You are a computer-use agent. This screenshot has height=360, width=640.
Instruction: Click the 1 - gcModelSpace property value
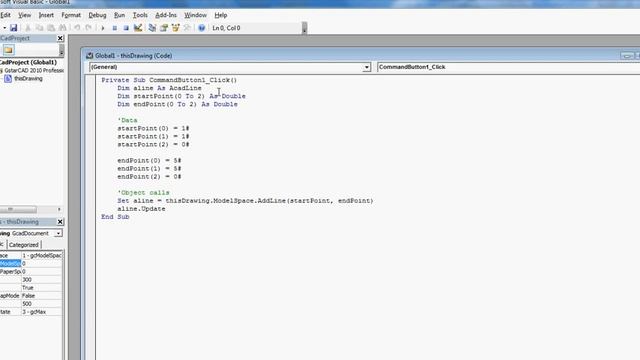tap(42, 256)
